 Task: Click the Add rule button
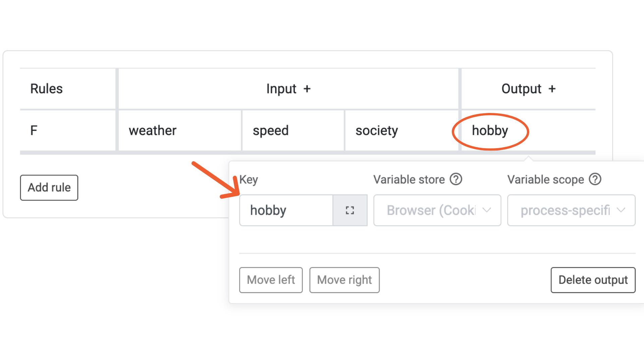49,188
